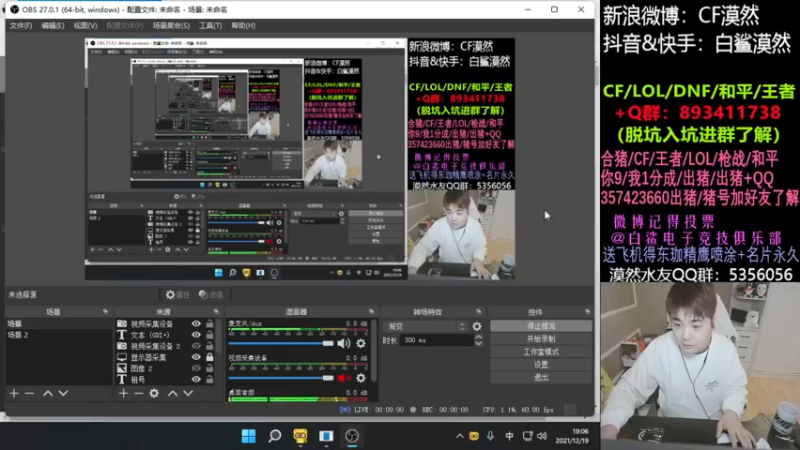Unlock the 显示器采集 source
This screenshot has height=450, width=800.
(x=210, y=357)
